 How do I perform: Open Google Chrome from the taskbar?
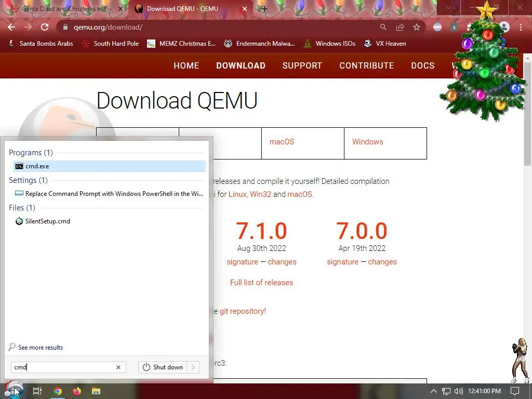click(x=58, y=391)
